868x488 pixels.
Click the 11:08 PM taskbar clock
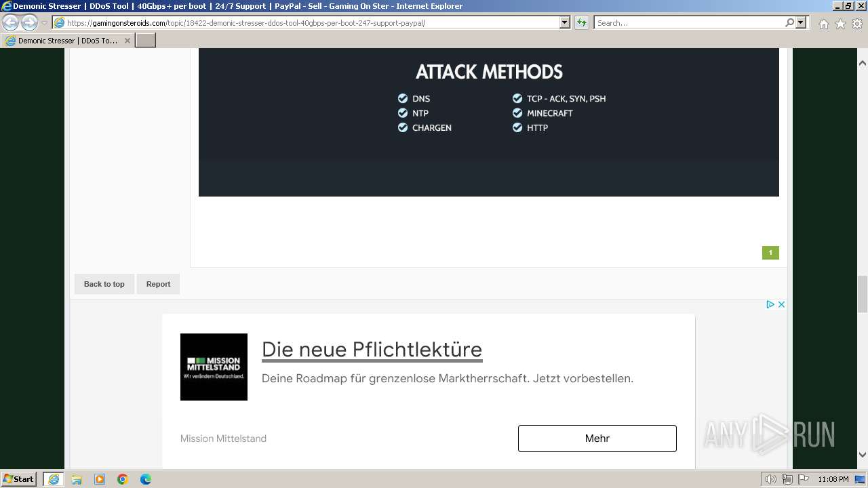click(833, 479)
